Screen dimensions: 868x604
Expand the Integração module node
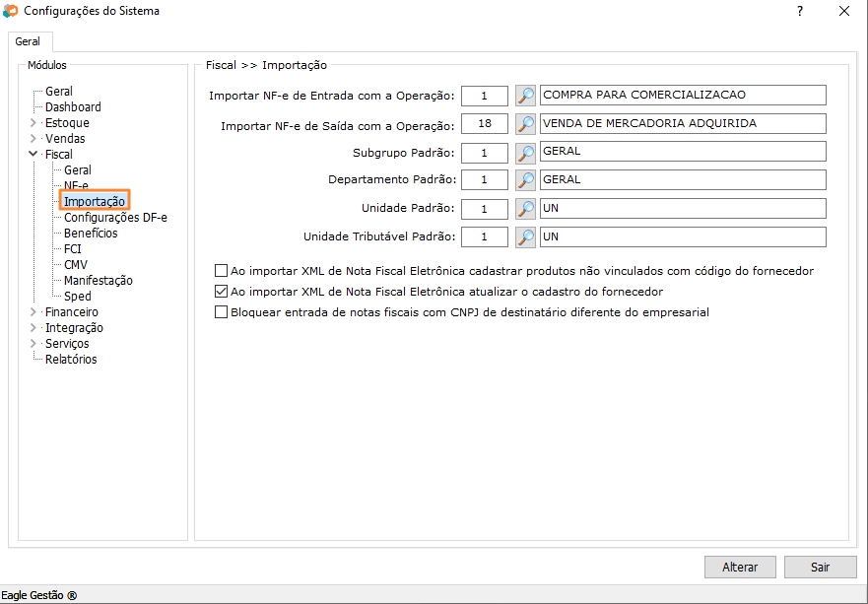coord(33,328)
